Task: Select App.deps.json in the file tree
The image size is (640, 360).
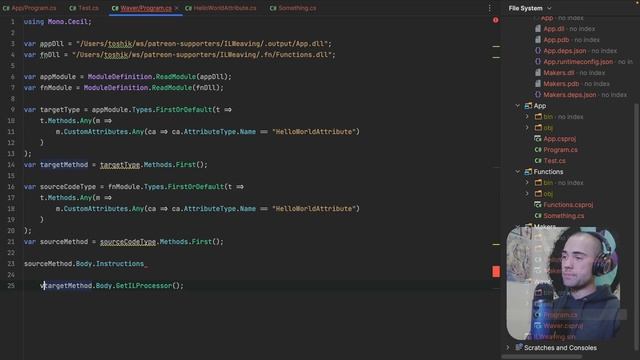Action: click(x=565, y=51)
